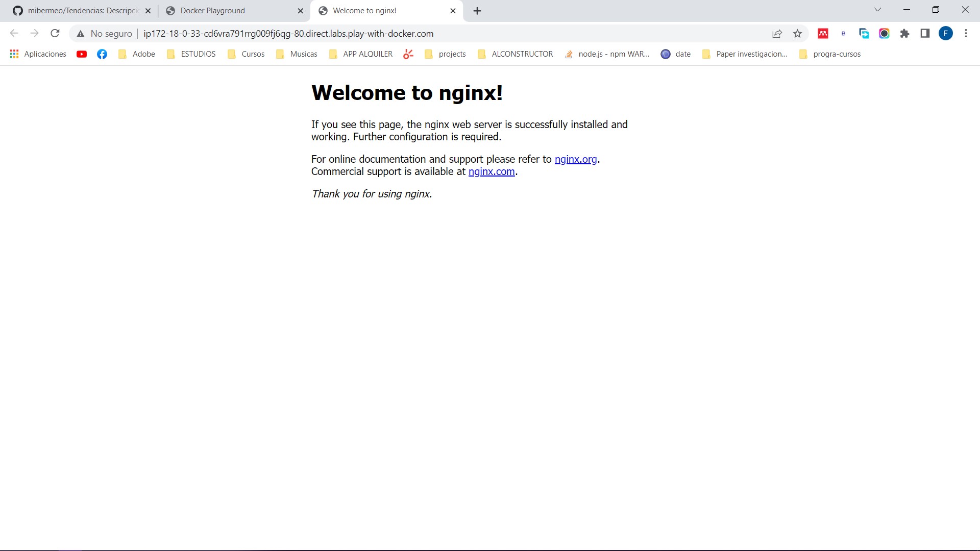980x551 pixels.
Task: Open the Aplicaciones apps shortcut
Action: coord(38,54)
